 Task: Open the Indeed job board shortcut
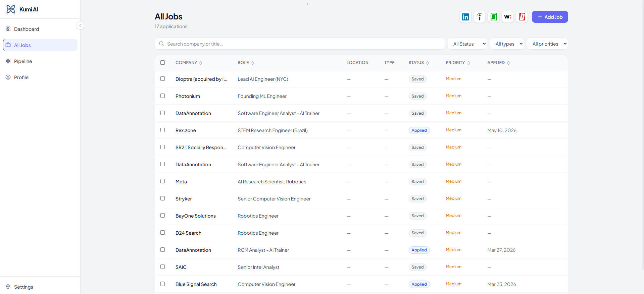pyautogui.click(x=480, y=17)
